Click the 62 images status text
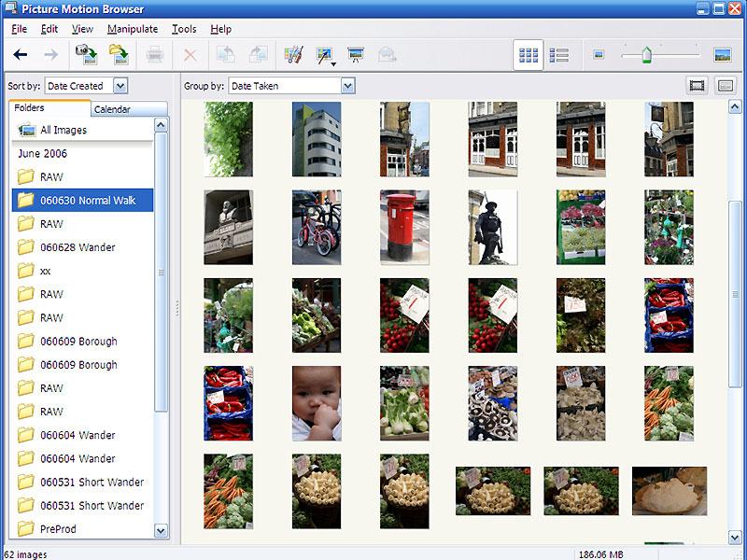The height and width of the screenshot is (560, 747). click(x=25, y=554)
